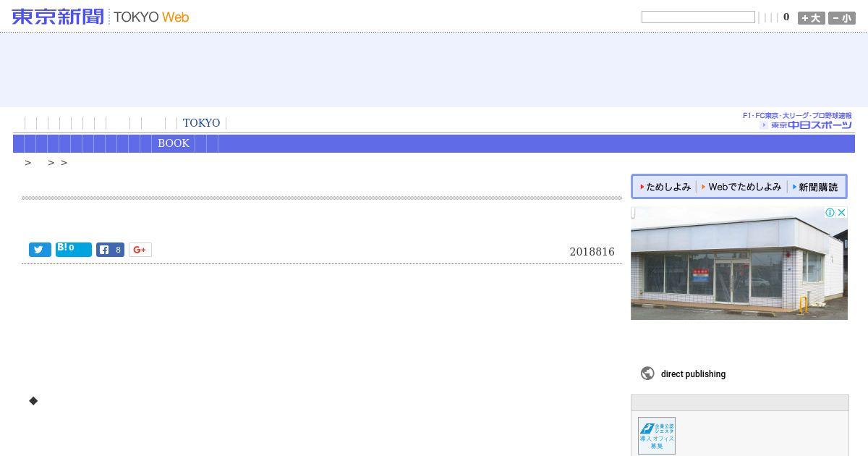Bookmark with the Hatena B! button
The width and height of the screenshot is (868, 456).
[74, 250]
